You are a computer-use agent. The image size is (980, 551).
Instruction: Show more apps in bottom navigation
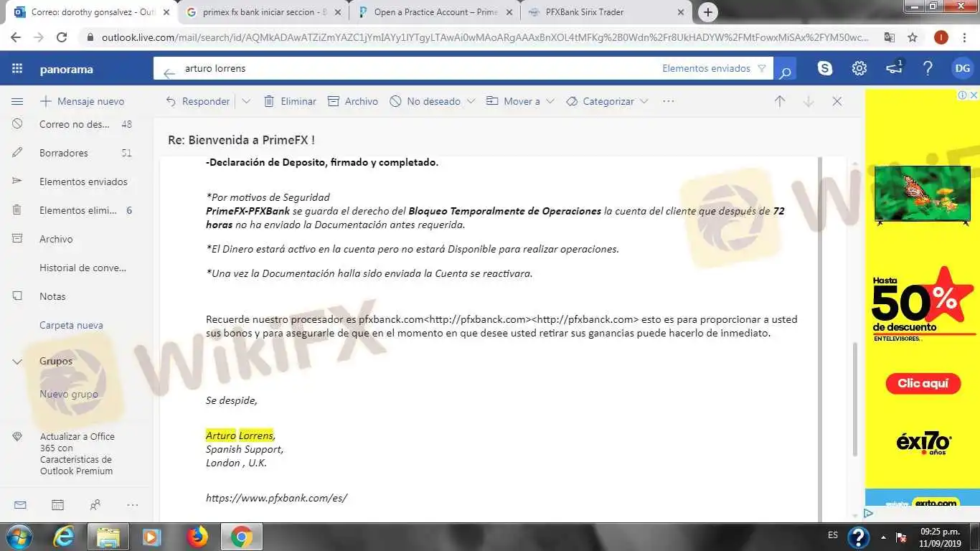click(x=133, y=505)
